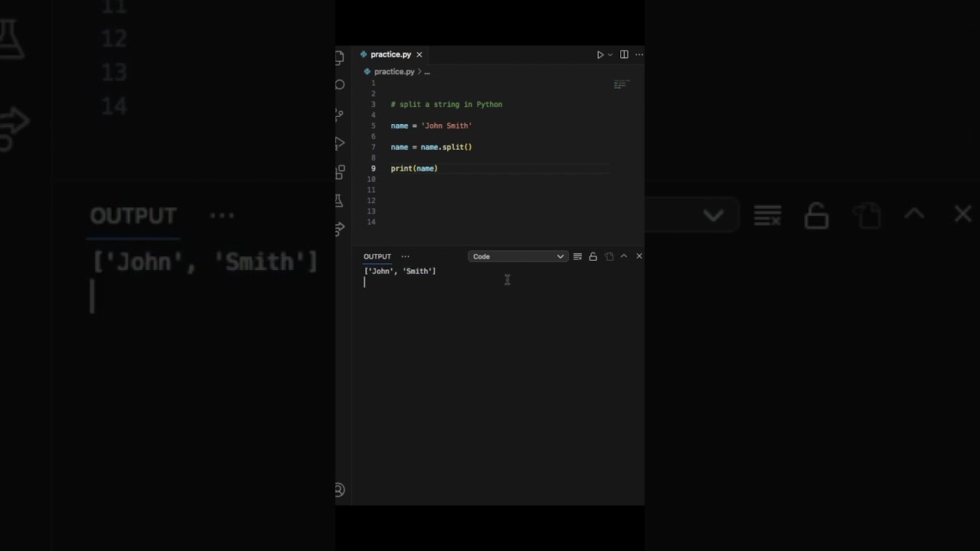Toggle output auto-scroll lock
The image size is (980, 551).
[593, 256]
